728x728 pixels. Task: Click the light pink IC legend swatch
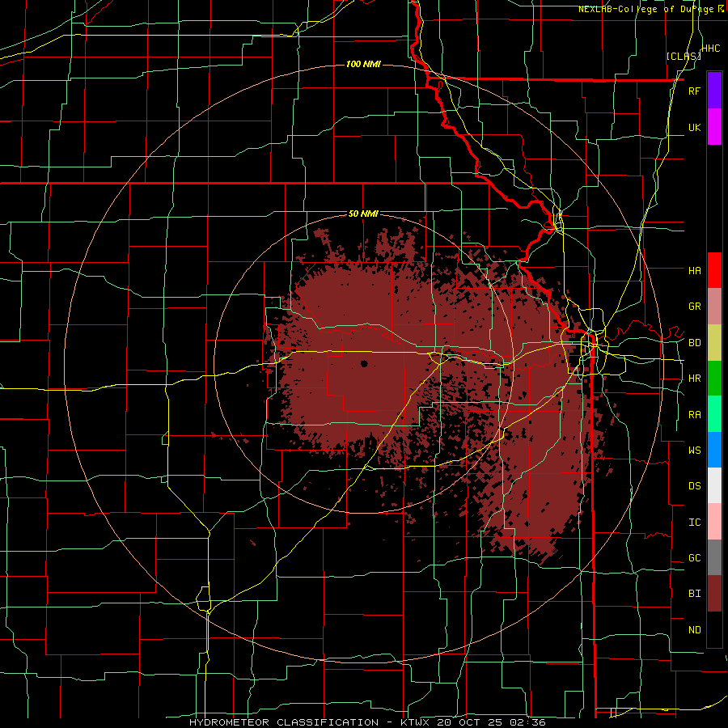(714, 522)
